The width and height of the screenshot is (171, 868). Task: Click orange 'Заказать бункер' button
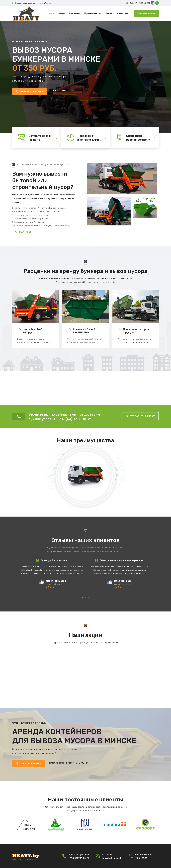(29, 764)
